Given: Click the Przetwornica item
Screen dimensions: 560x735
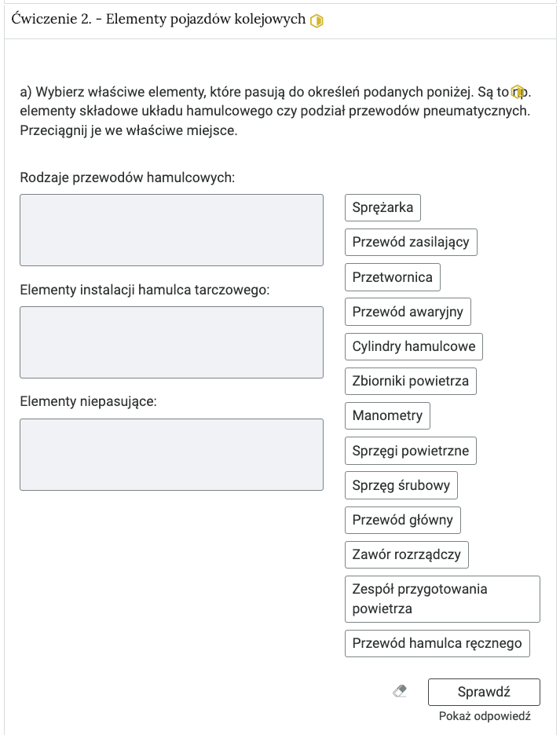Looking at the screenshot, I should [393, 277].
